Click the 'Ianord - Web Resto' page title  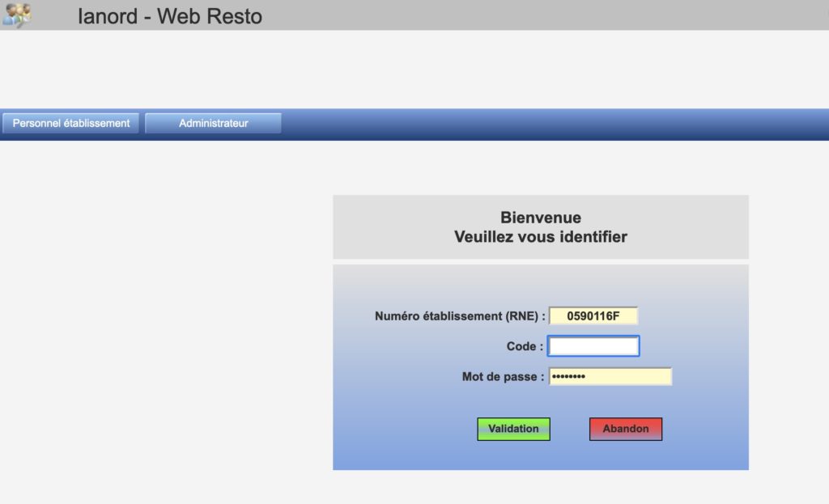click(170, 16)
